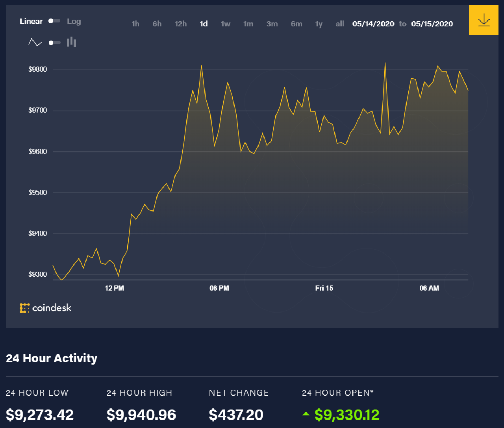Click the 06 PM x-axis label
Viewport: 504px width, 428px height.
[219, 288]
